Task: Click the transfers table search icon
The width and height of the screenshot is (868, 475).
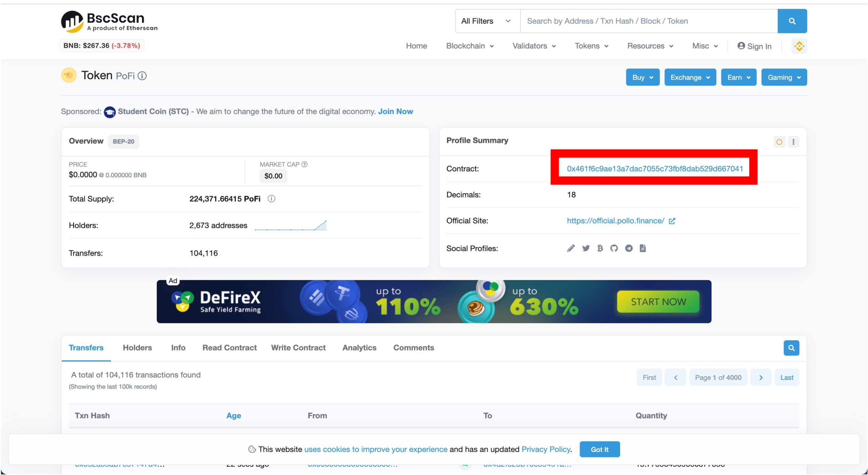Action: (x=791, y=348)
